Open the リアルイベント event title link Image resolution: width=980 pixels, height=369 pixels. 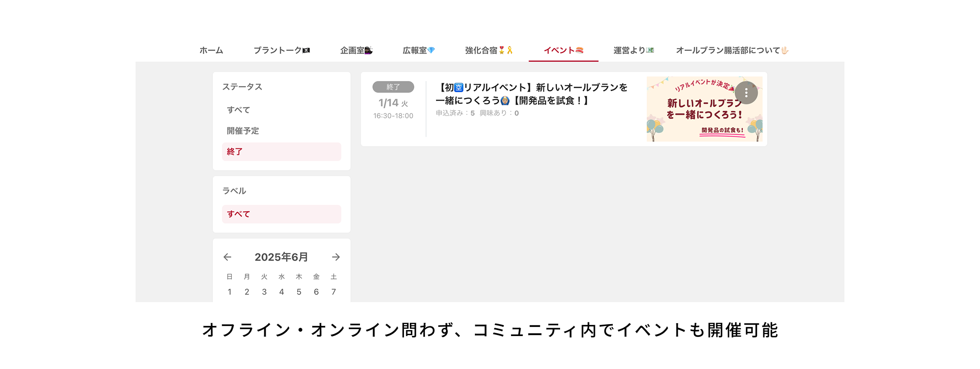pos(531,94)
